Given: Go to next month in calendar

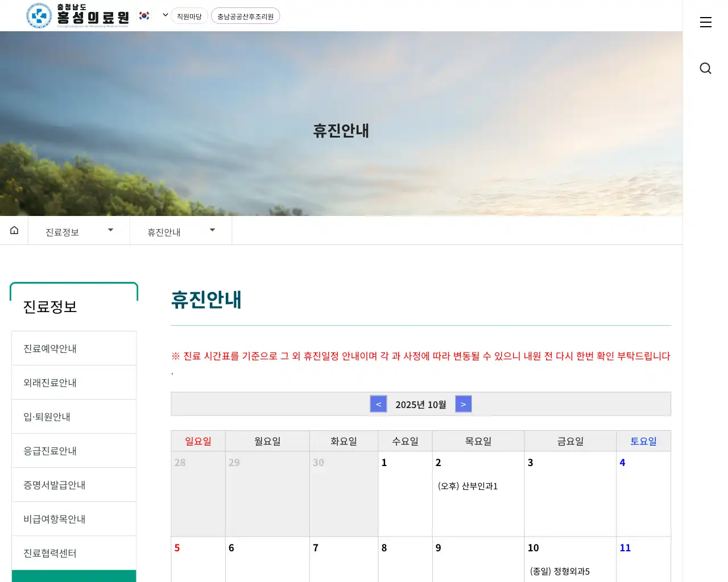Looking at the screenshot, I should (x=464, y=404).
